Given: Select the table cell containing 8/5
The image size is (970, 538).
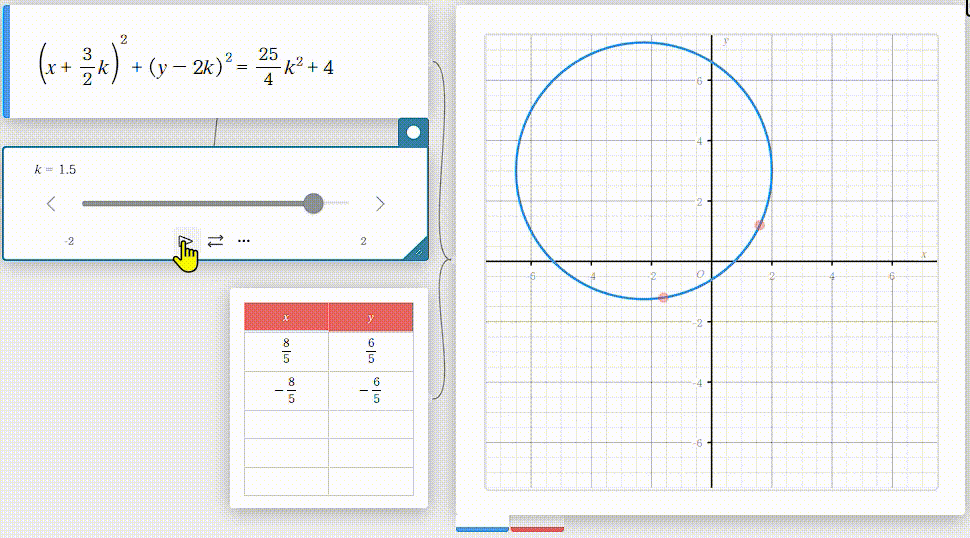Looking at the screenshot, I should (x=286, y=351).
